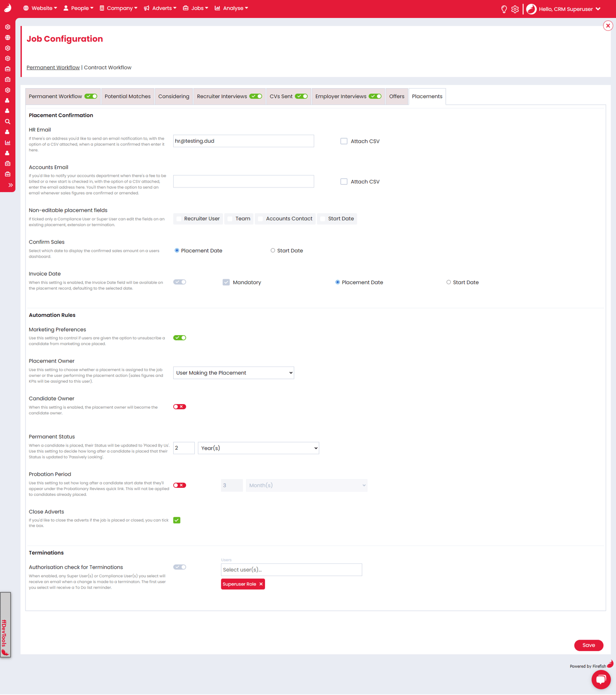Open the settings gear icon in the top bar
This screenshot has width=616, height=695.
(515, 9)
